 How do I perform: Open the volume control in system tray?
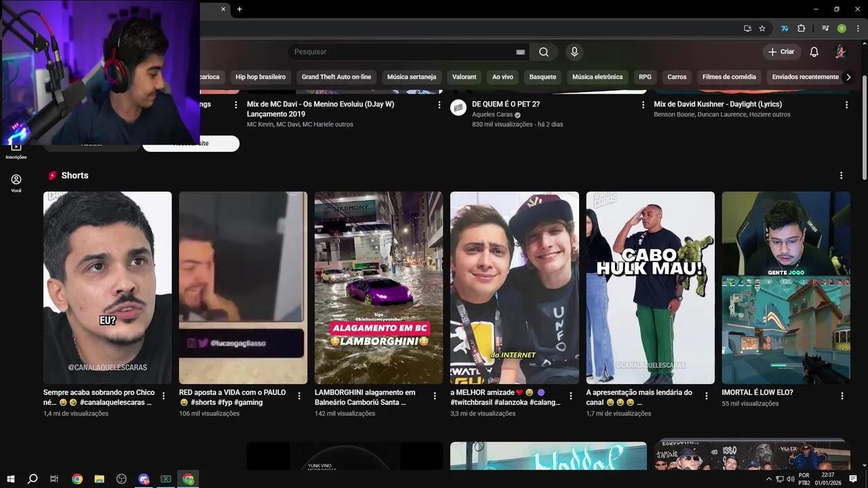click(791, 479)
